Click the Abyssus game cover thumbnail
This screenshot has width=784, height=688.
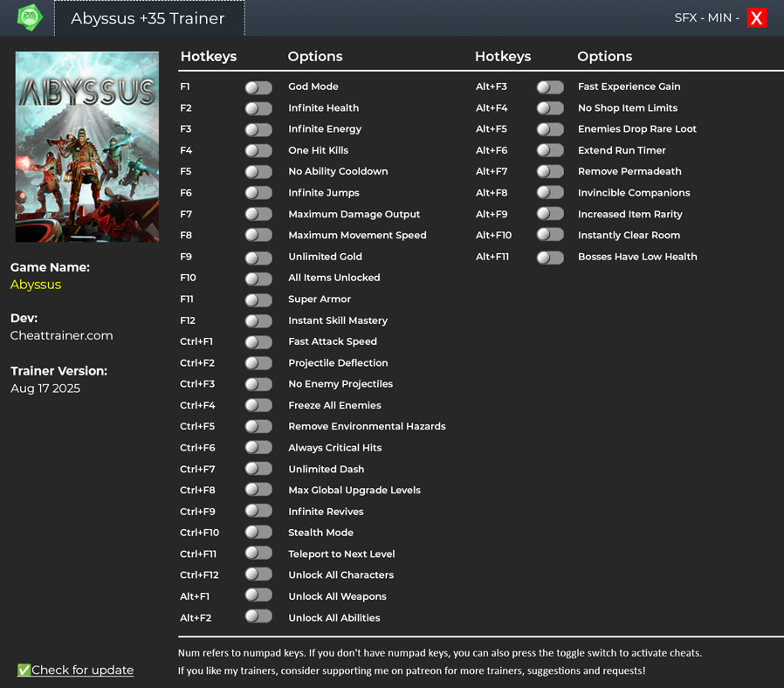coord(87,147)
